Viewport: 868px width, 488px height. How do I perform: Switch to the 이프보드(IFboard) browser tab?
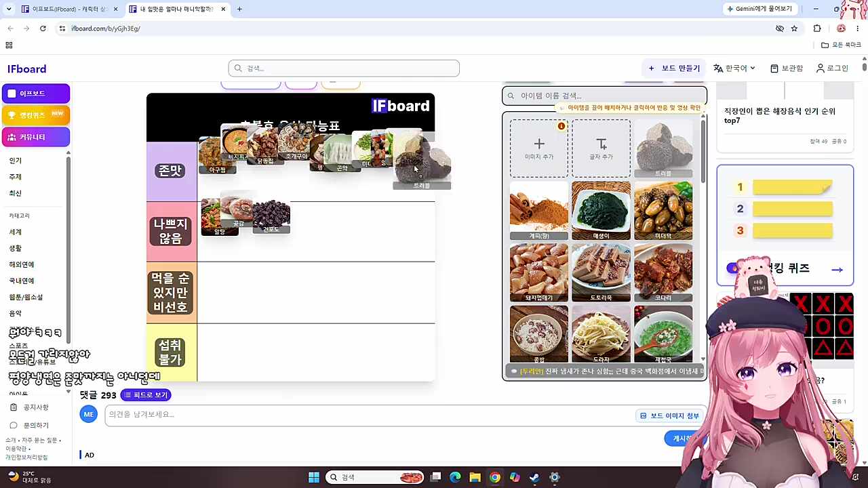[69, 9]
